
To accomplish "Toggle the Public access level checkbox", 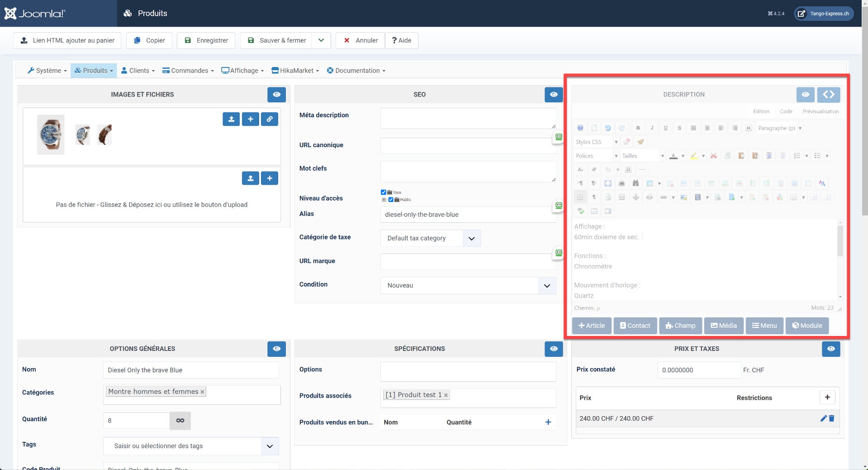I will coord(391,200).
